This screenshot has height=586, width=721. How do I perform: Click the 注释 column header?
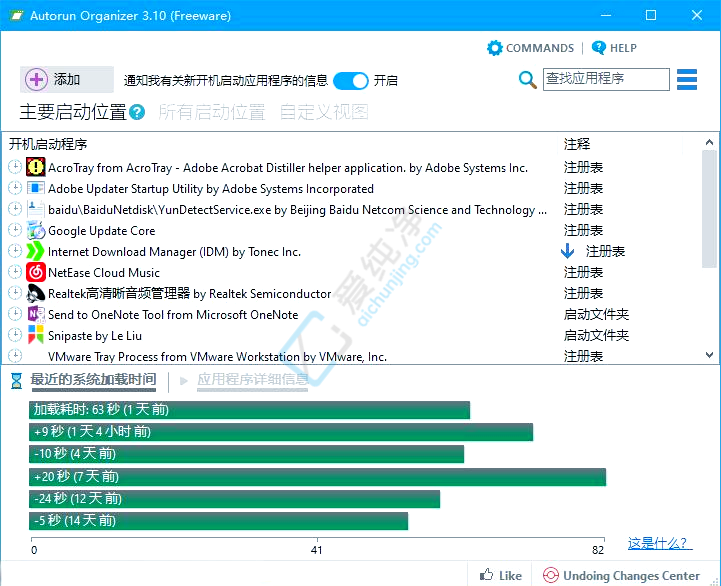(x=621, y=144)
